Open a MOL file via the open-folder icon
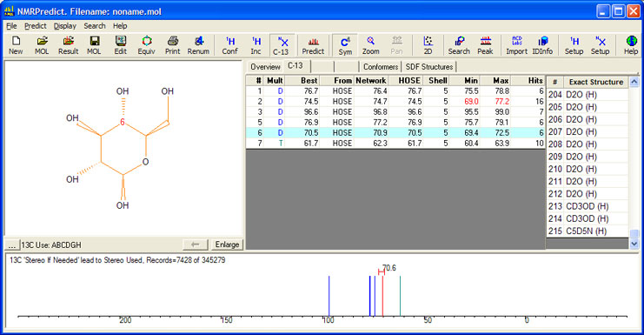This screenshot has height=335, width=644. (x=42, y=45)
